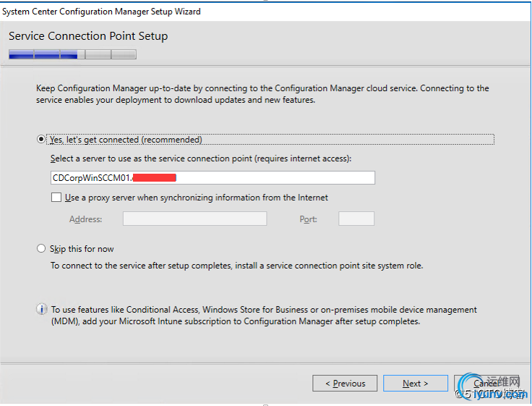Click the Cancel button
The image size is (532, 406).
tap(486, 384)
